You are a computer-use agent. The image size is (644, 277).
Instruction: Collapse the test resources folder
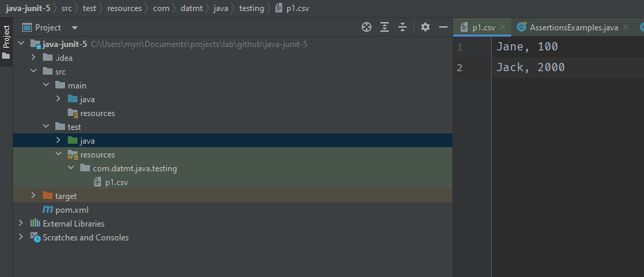pyautogui.click(x=58, y=155)
